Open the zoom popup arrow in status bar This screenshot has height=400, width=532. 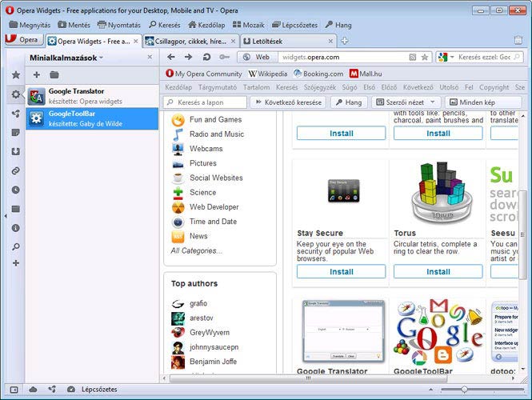coord(431,390)
